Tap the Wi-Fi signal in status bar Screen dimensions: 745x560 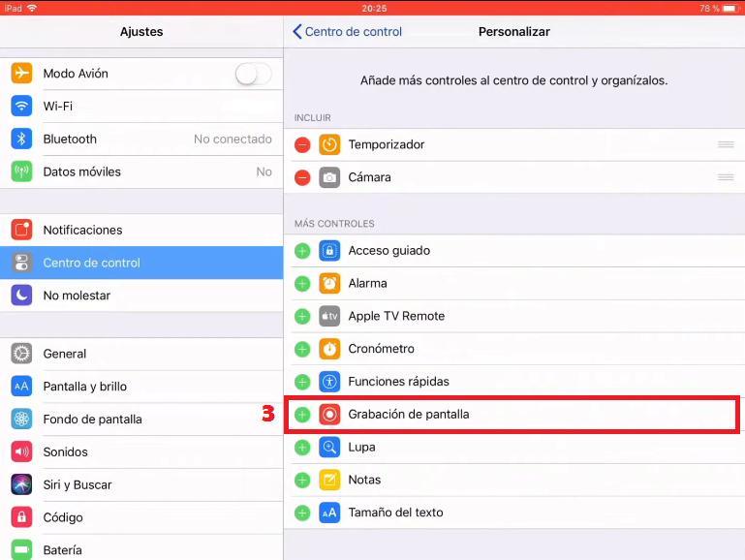32,8
